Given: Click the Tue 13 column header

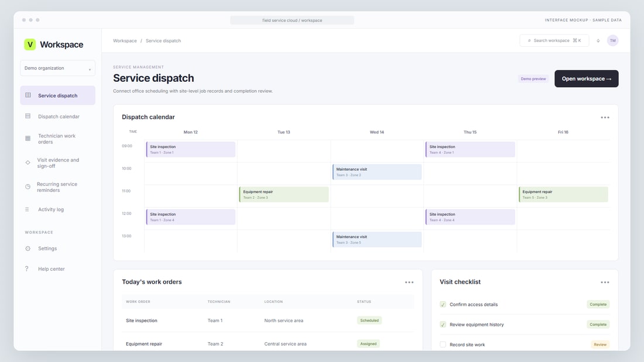Looking at the screenshot, I should pos(284,132).
